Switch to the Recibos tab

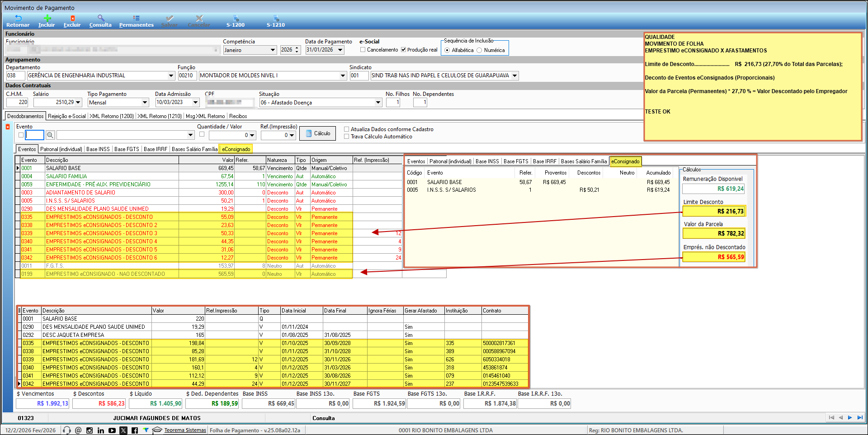click(x=238, y=116)
